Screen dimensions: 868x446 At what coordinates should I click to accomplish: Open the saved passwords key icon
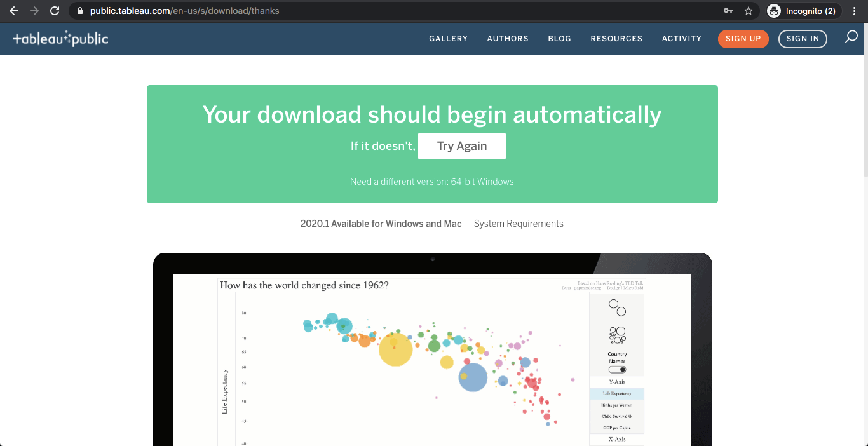click(728, 11)
